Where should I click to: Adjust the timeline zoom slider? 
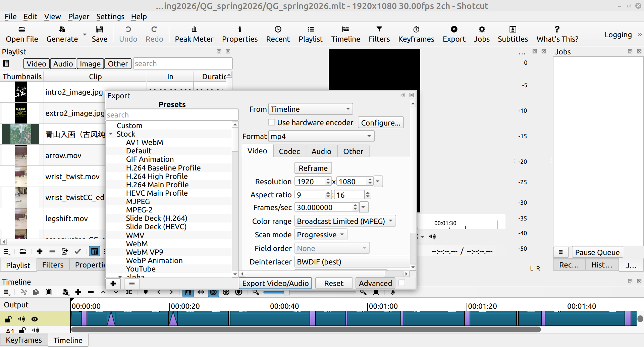(x=286, y=292)
